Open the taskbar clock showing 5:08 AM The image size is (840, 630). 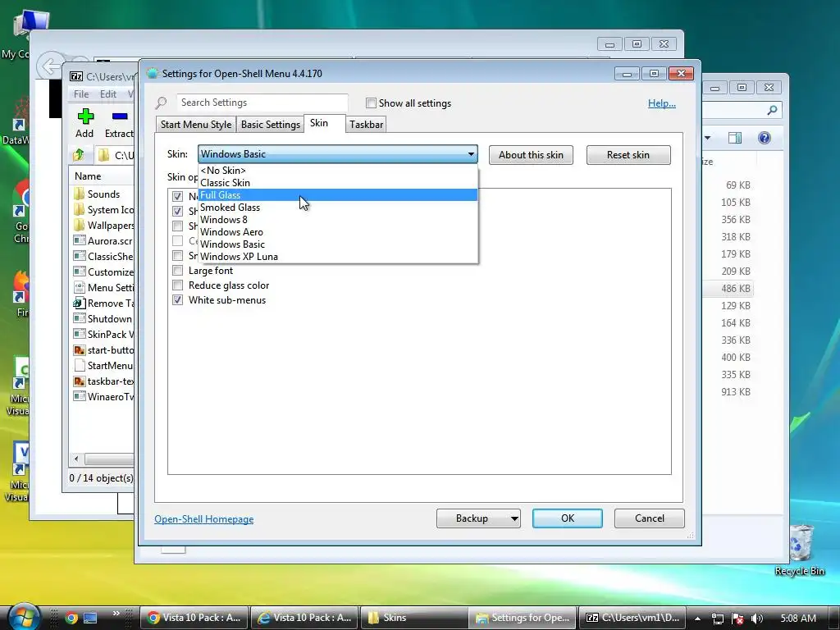(x=798, y=619)
